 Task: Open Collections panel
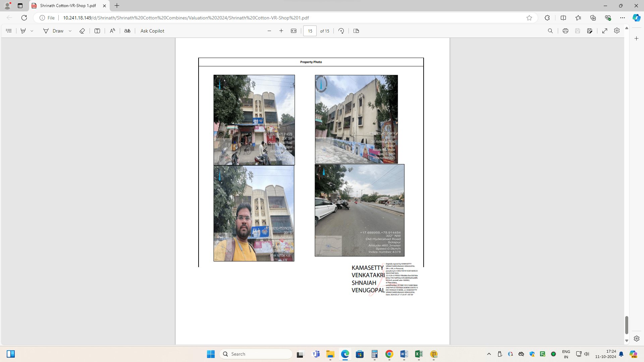tap(593, 18)
